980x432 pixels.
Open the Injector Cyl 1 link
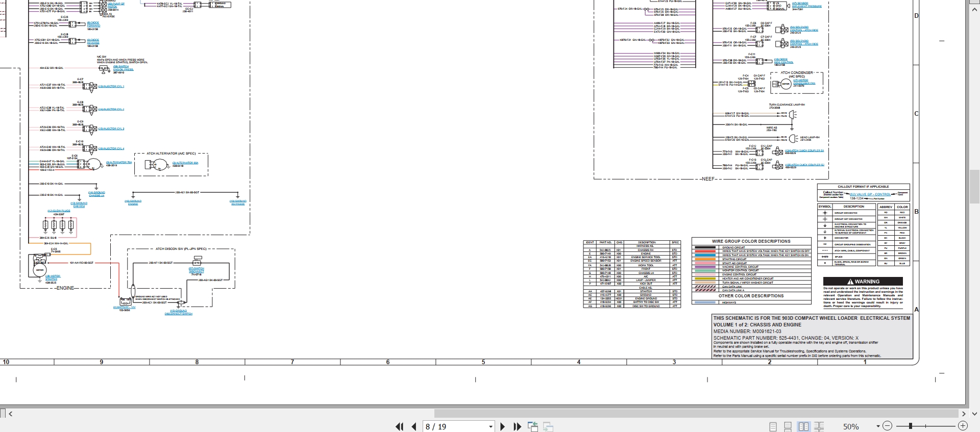tap(111, 86)
